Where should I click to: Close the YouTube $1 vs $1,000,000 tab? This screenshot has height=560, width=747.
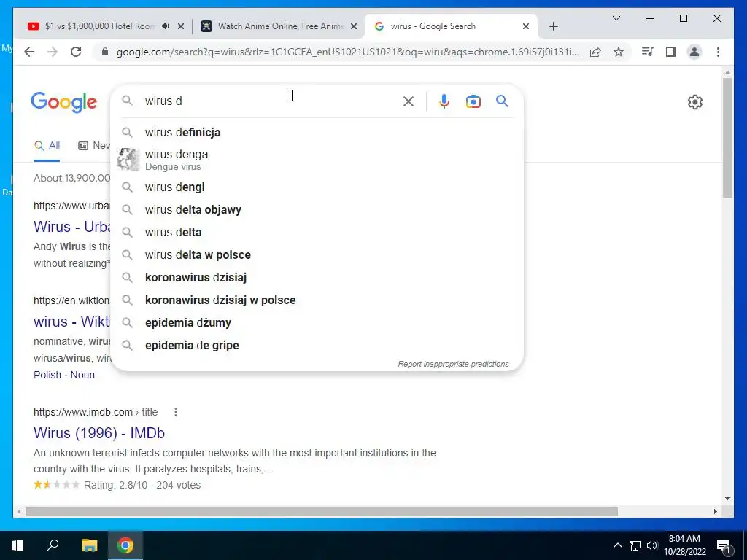coord(181,26)
